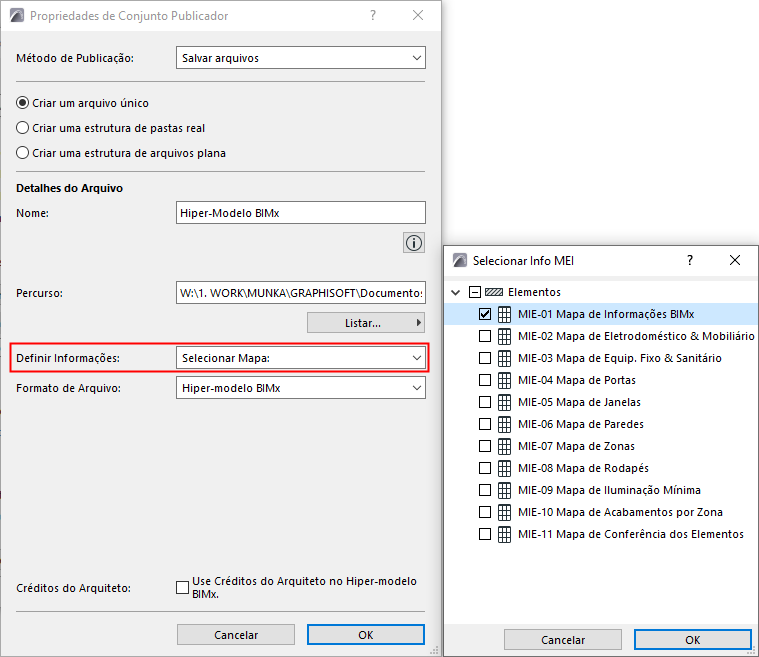Screen dimensions: 759x657
Task: Click the info icon below the Nome field
Action: point(413,243)
